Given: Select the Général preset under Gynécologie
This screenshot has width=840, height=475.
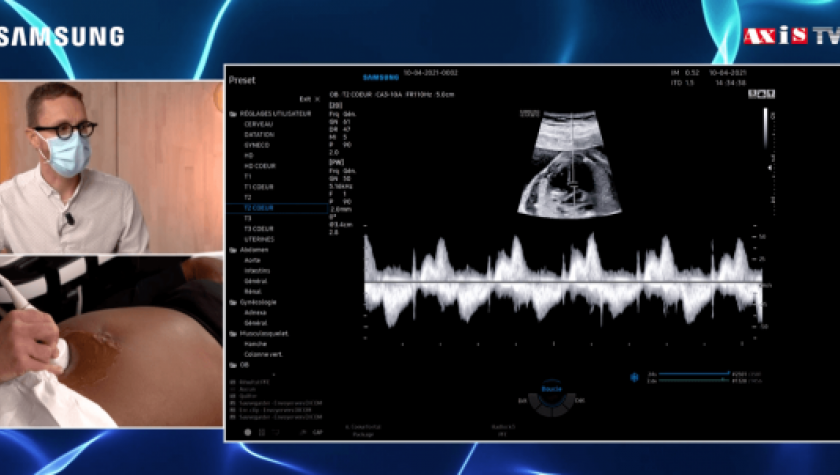Looking at the screenshot, I should coord(256,323).
